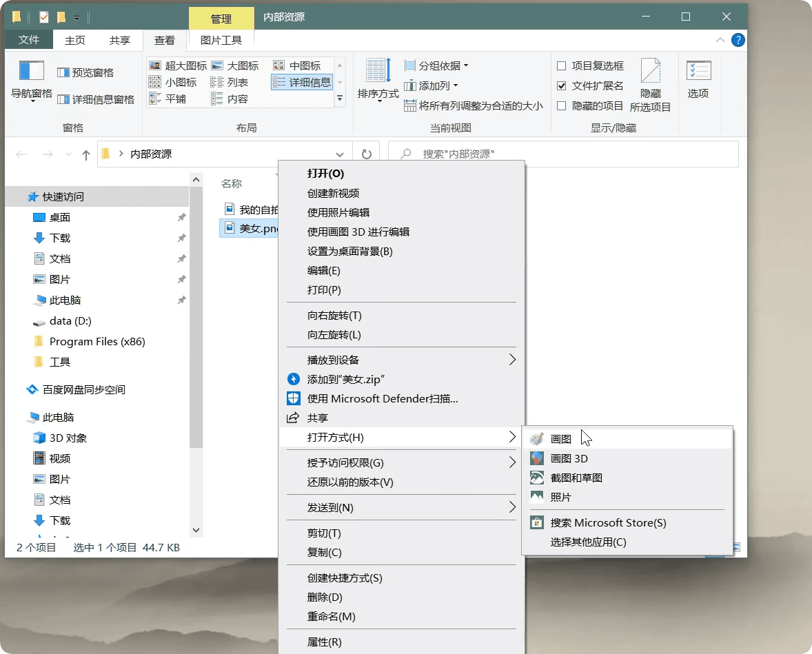Open the 选项 folder options icon
Viewport: 812px width, 654px height.
[698, 72]
